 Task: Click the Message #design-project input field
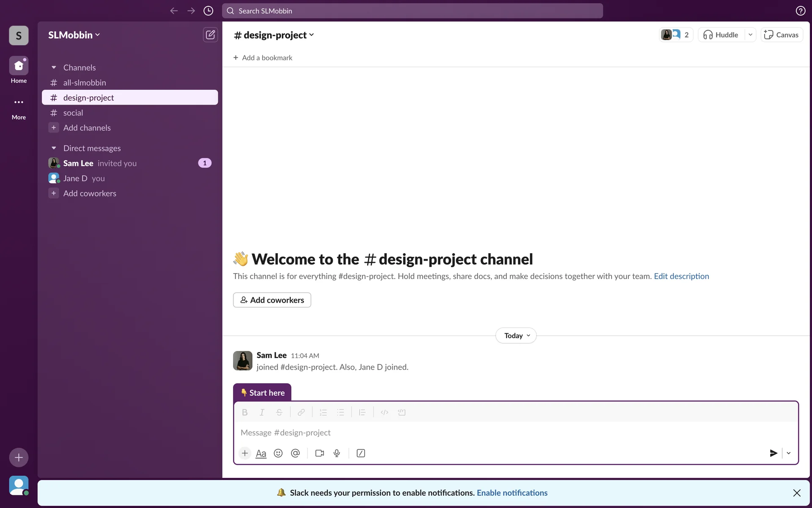[465, 433]
